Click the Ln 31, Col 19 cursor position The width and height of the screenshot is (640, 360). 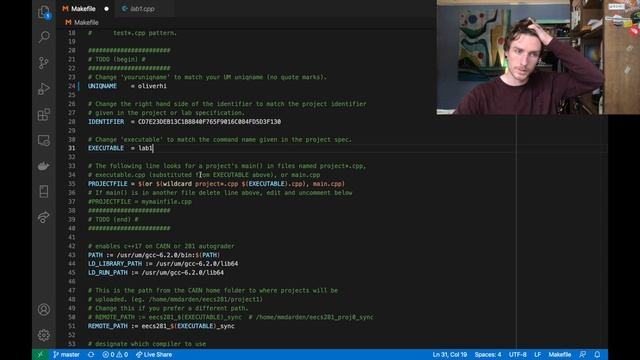tap(450, 355)
